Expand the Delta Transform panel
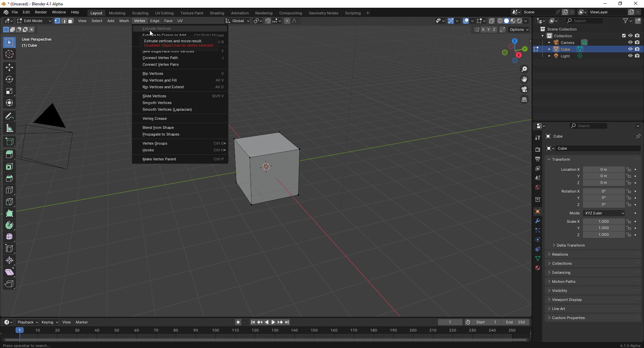The height and width of the screenshot is (348, 644). point(571,245)
